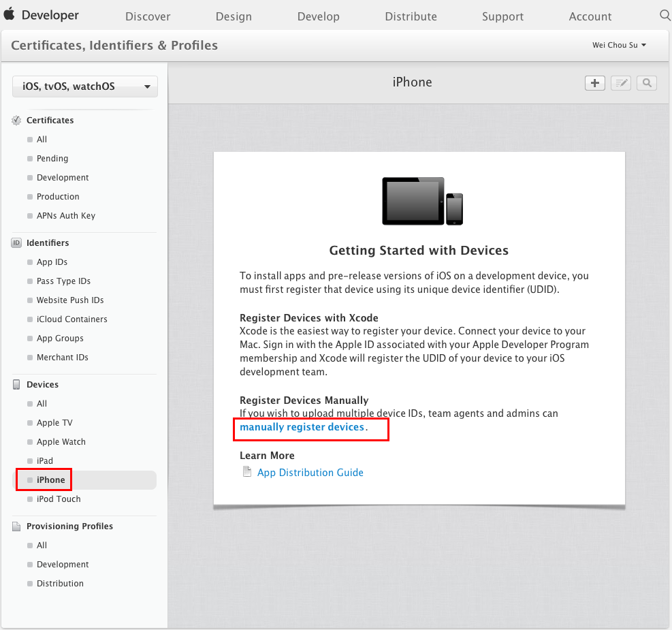The image size is (672, 630).
Task: Click the Getting Started with Devices heading
Action: click(x=419, y=250)
